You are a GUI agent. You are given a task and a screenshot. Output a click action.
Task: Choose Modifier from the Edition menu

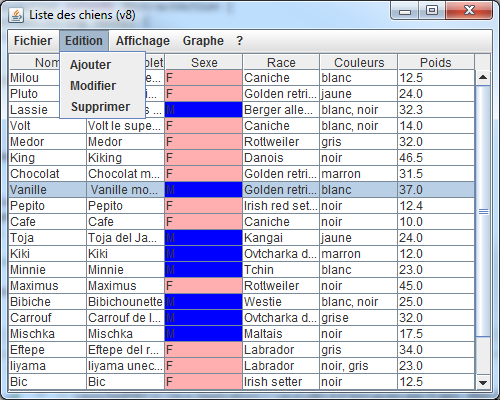[93, 86]
